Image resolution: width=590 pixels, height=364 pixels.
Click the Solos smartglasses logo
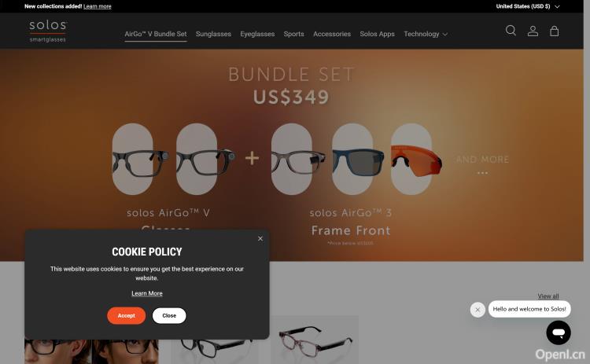pos(48,31)
